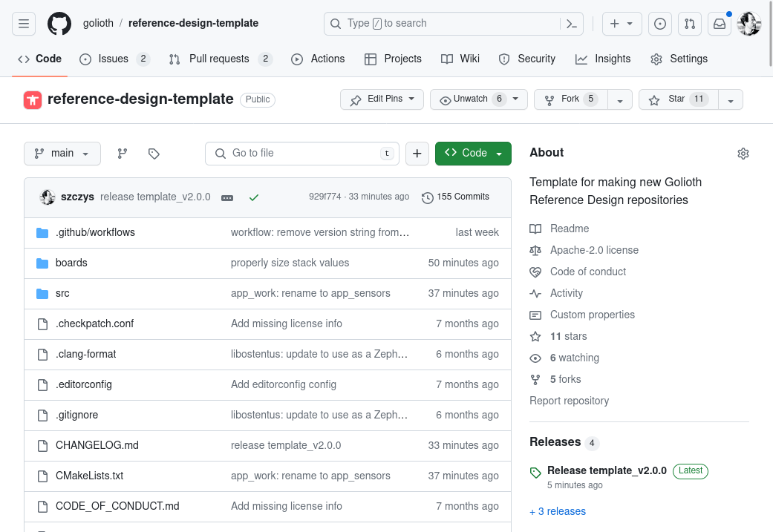Open the .clang-format file
This screenshot has height=532, width=773.
coord(86,354)
